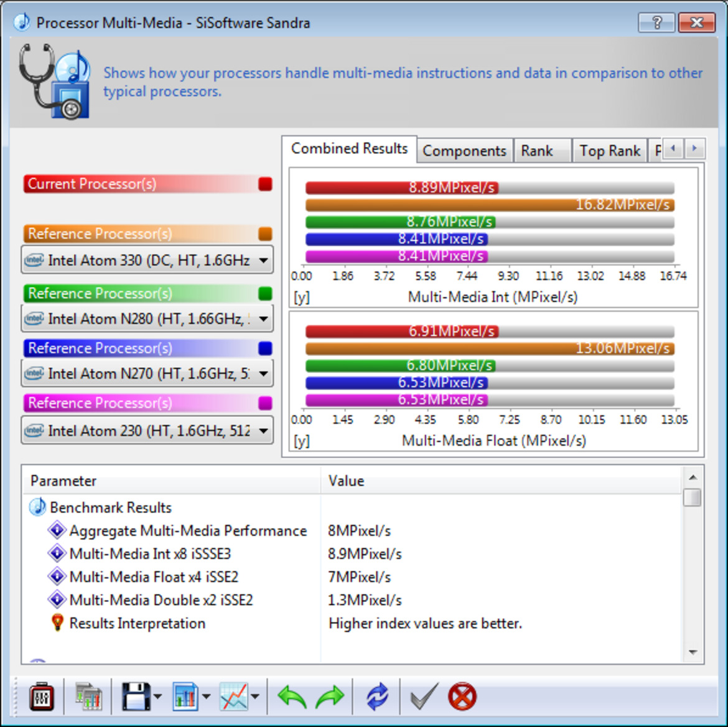Click the results list scroll up arrow
Image resolution: width=728 pixels, height=727 pixels.
[693, 477]
